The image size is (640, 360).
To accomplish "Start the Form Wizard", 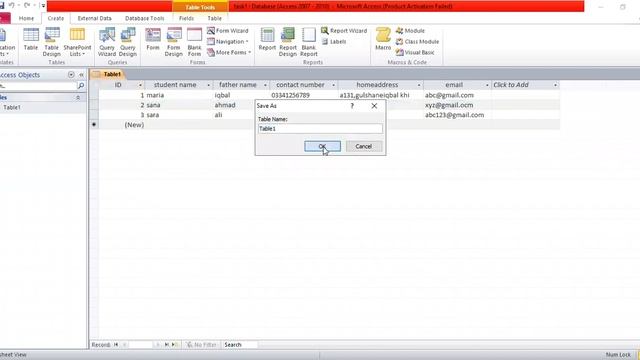I will (x=227, y=31).
